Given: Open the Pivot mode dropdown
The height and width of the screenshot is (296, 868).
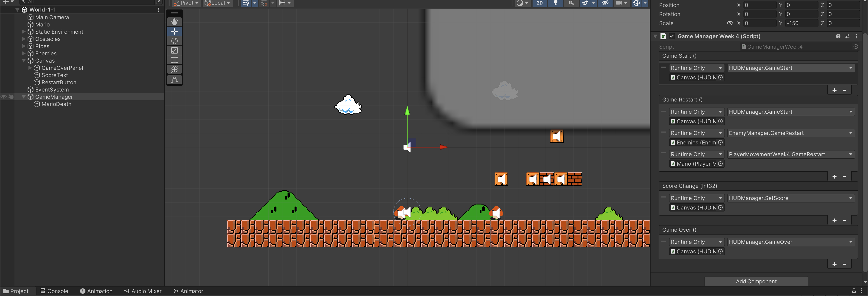Looking at the screenshot, I should pos(187,3).
